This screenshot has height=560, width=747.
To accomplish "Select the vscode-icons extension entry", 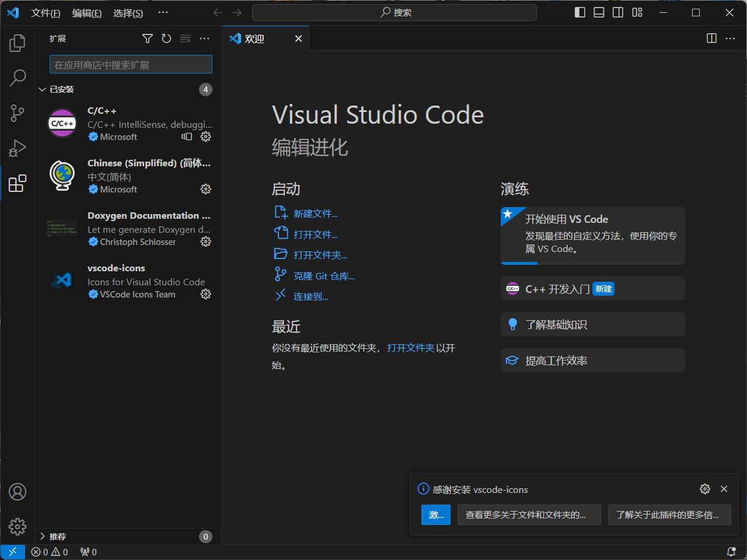I will [128, 281].
